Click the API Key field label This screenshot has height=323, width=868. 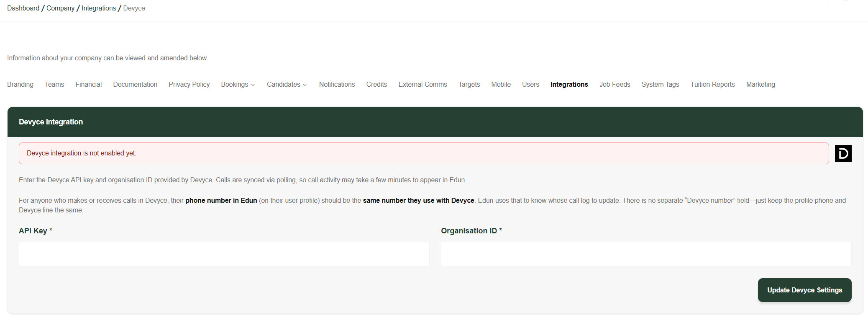pyautogui.click(x=36, y=231)
